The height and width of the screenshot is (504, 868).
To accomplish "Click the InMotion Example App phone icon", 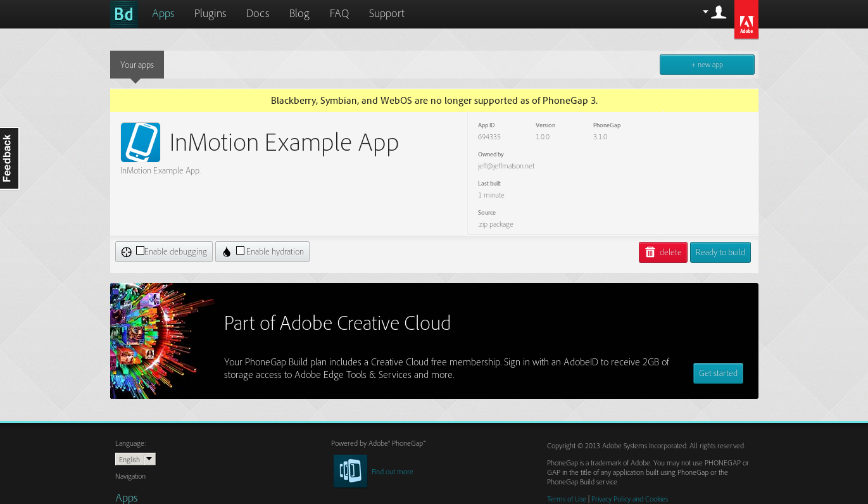I will 141,142.
